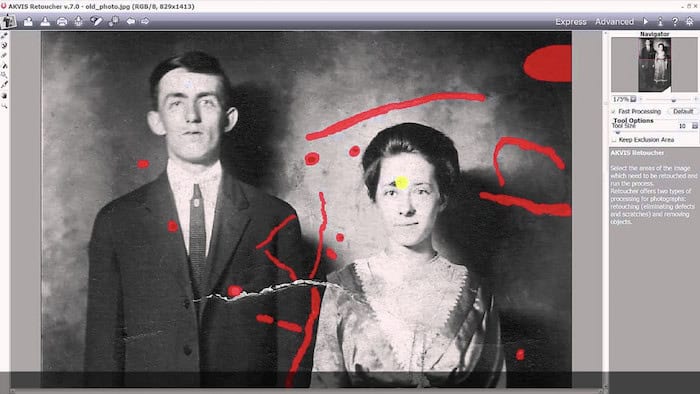700x394 pixels.
Task: Click the run processing play button
Action: [x=646, y=21]
